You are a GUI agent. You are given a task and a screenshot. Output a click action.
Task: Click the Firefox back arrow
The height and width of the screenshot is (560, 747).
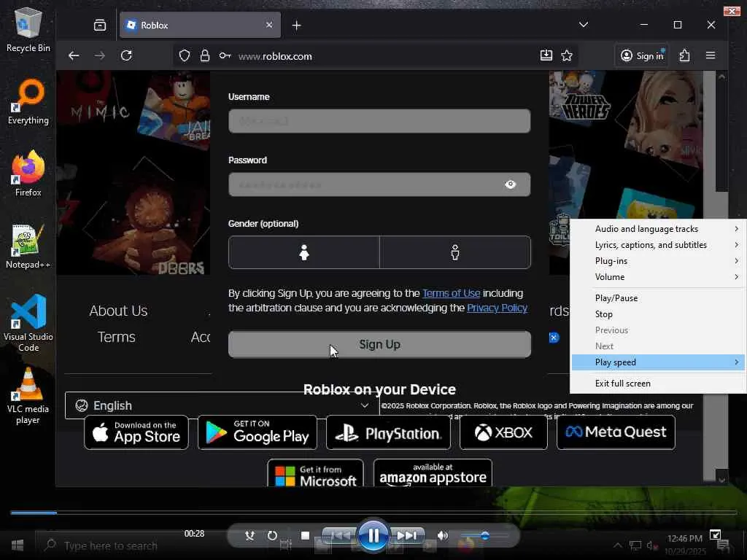click(74, 55)
